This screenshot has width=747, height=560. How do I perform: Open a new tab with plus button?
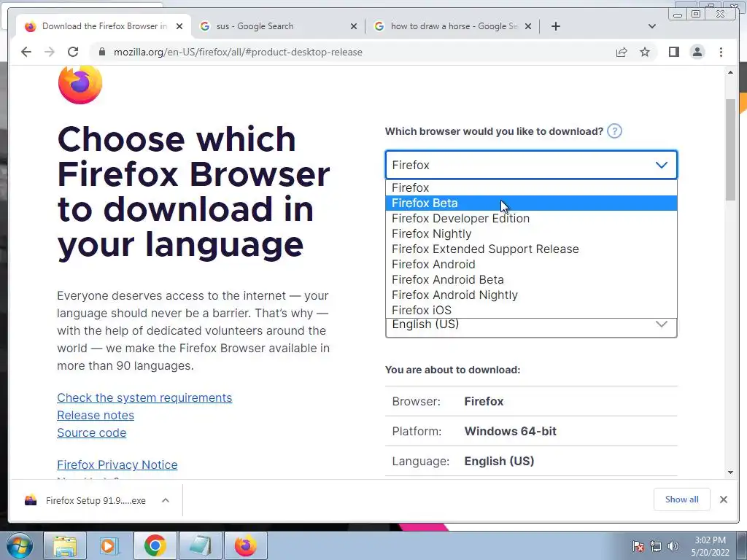coord(555,26)
